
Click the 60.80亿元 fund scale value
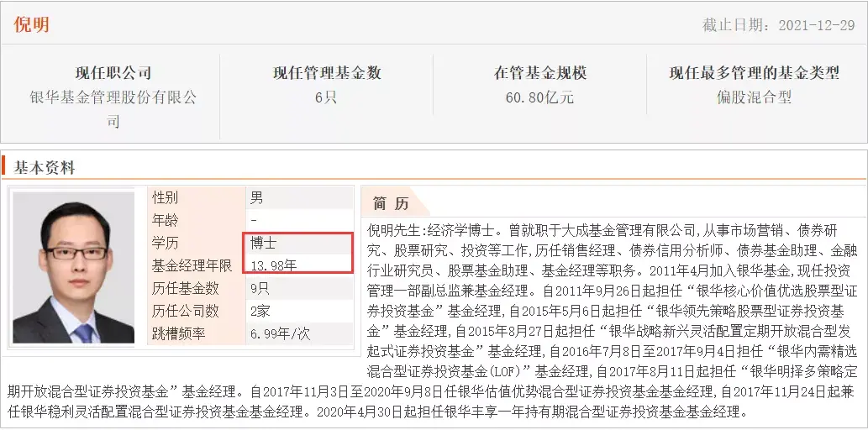point(539,97)
